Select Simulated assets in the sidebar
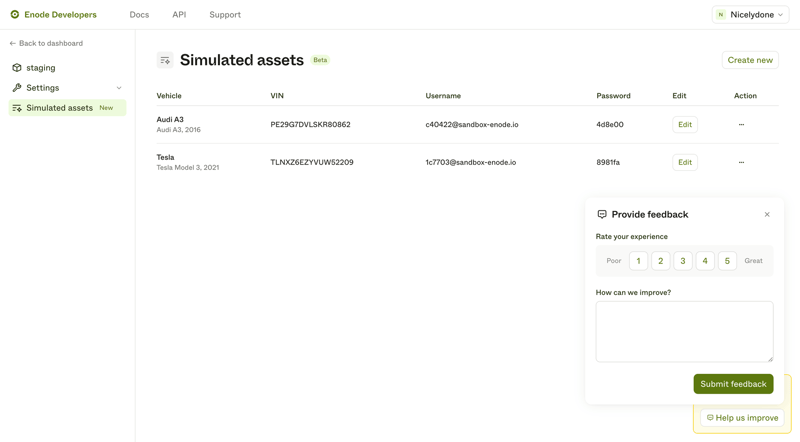This screenshot has width=800, height=442. pyautogui.click(x=67, y=108)
